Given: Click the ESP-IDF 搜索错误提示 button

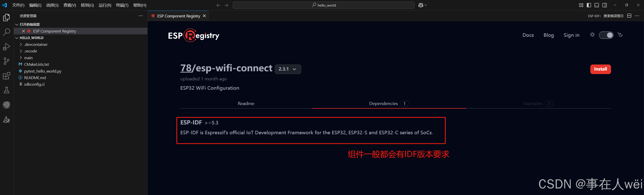Looking at the screenshot, I should click(606, 16).
